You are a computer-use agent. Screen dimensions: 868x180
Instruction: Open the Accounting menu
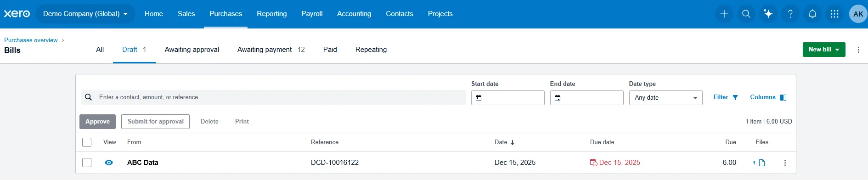coord(354,14)
